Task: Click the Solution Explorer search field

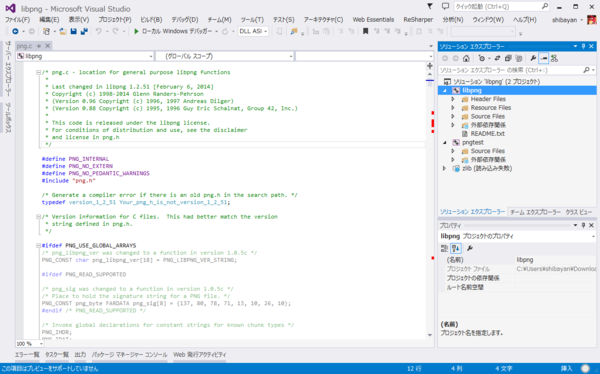Action: click(511, 70)
